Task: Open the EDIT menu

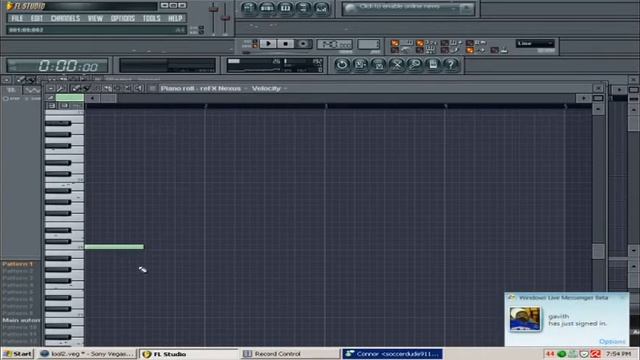Action: [36, 18]
